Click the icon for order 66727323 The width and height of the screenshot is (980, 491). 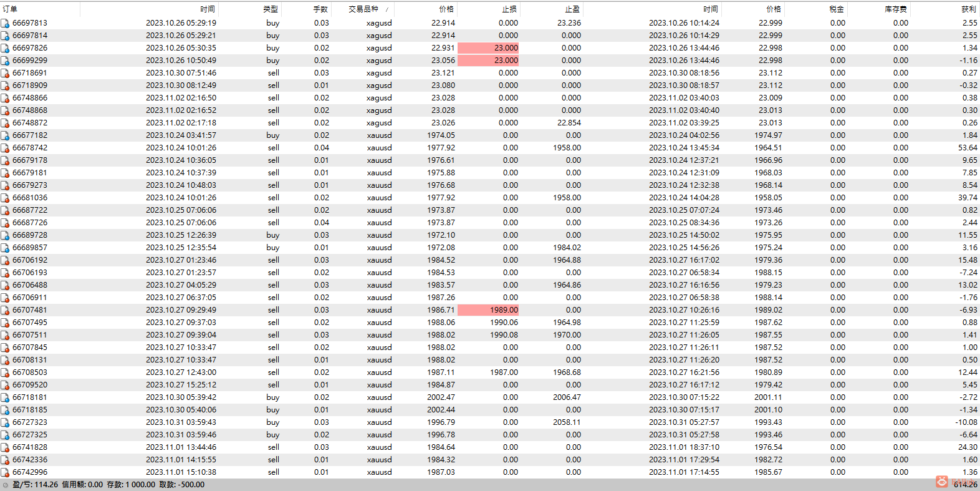(x=5, y=422)
